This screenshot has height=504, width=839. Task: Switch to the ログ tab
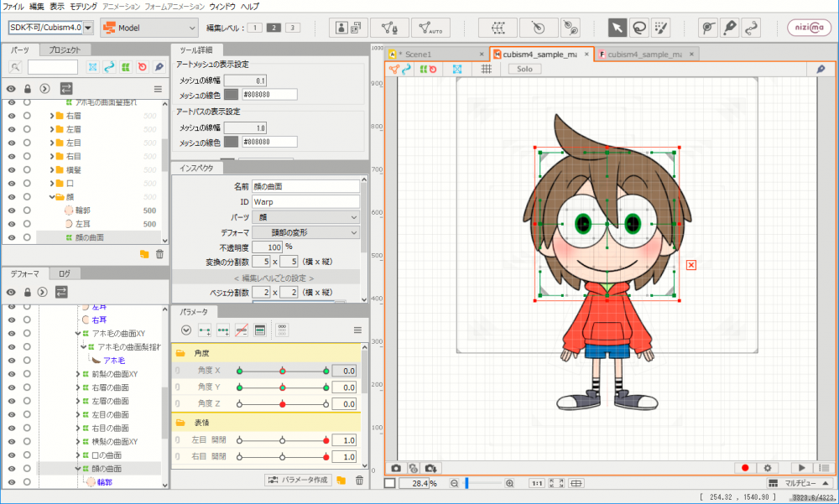point(65,273)
